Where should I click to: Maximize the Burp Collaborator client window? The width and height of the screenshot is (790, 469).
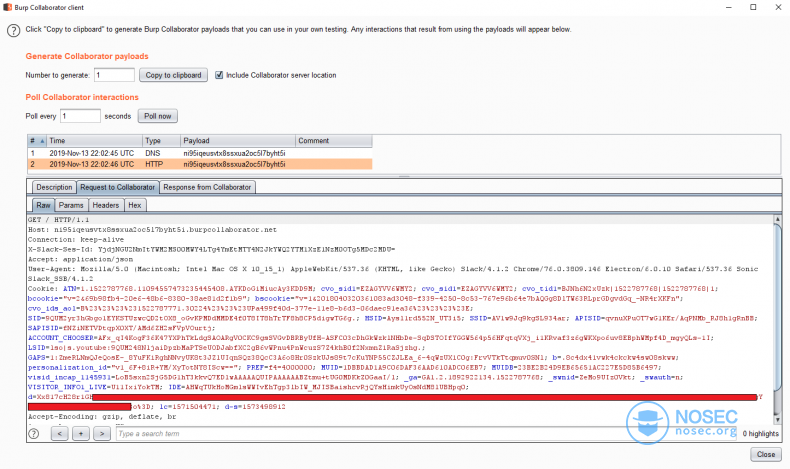pyautogui.click(x=753, y=7)
